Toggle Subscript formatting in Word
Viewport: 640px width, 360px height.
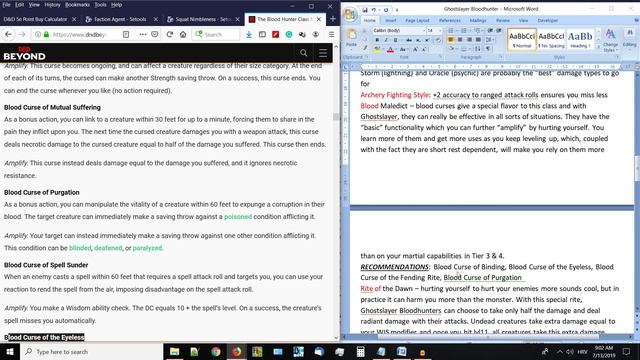(418, 40)
